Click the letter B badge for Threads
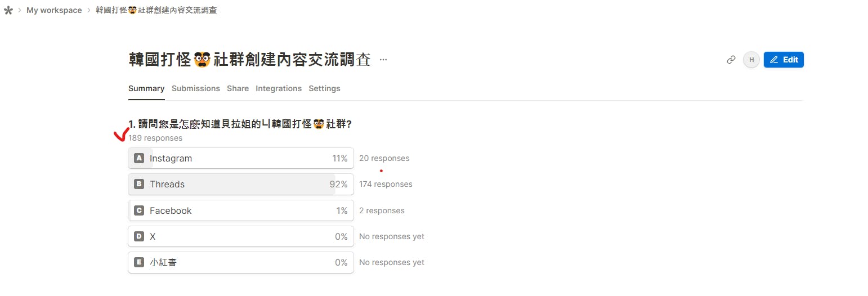868x296 pixels. pyautogui.click(x=139, y=184)
